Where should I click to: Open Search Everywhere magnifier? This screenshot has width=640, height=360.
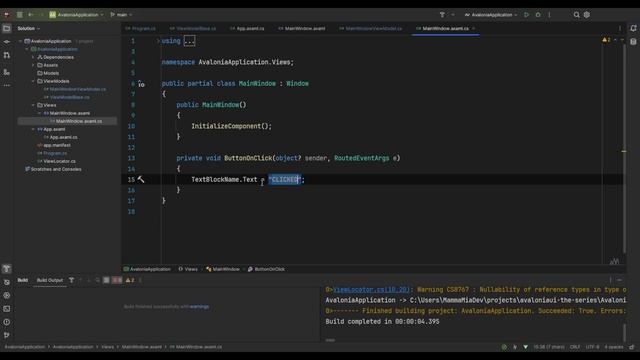click(576, 15)
